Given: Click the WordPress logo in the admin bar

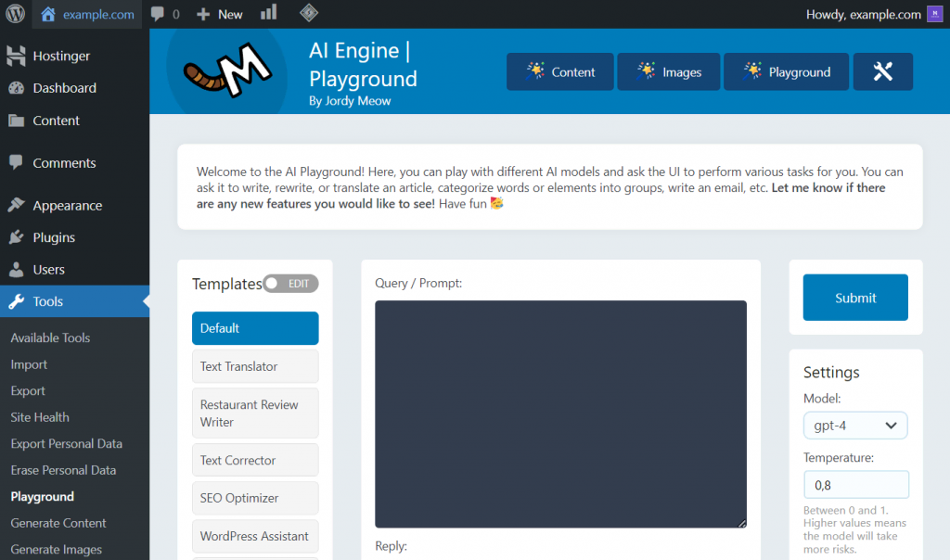Looking at the screenshot, I should pyautogui.click(x=14, y=13).
